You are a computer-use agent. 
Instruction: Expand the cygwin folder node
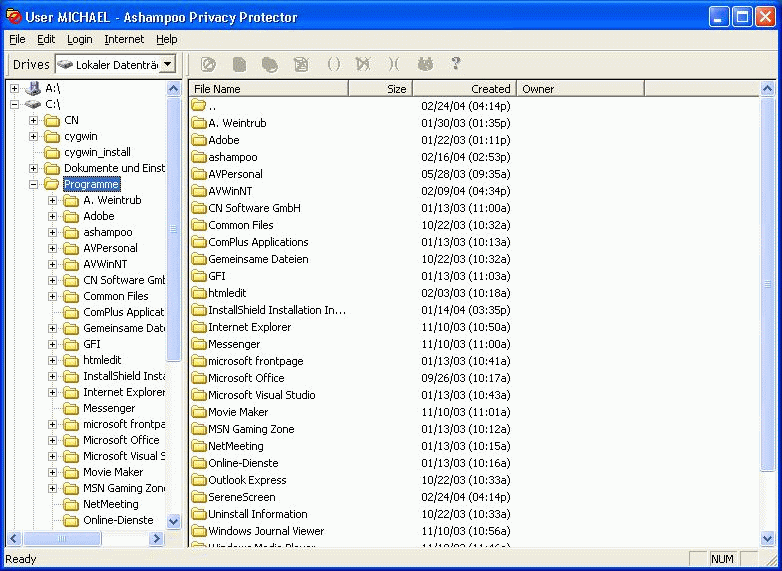(33, 137)
